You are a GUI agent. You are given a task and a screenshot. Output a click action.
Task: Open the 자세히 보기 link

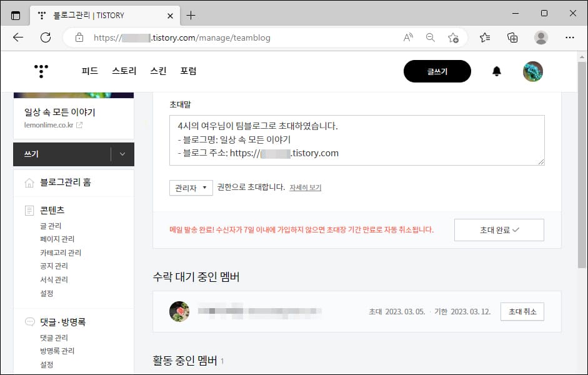click(x=306, y=187)
